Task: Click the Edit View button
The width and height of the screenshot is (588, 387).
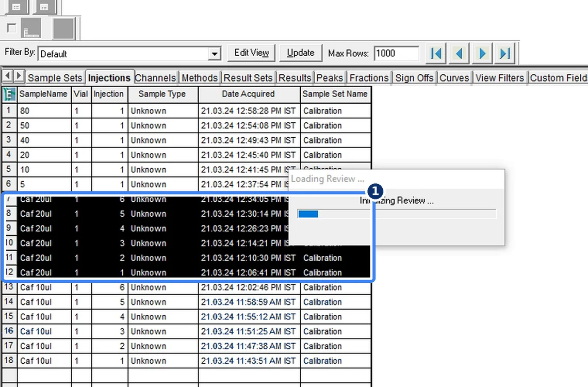Action: (x=251, y=53)
